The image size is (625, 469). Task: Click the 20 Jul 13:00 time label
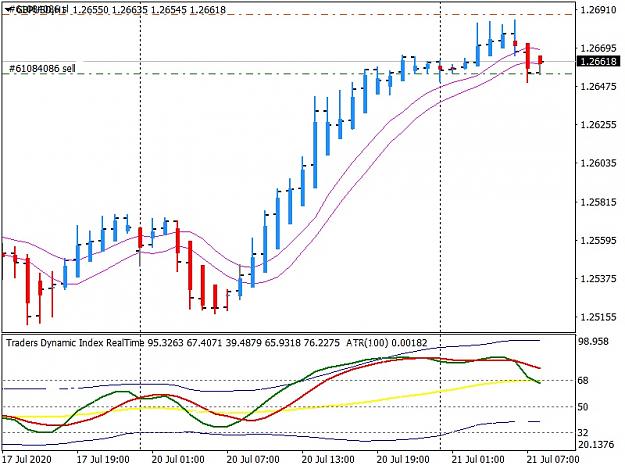pos(328,459)
